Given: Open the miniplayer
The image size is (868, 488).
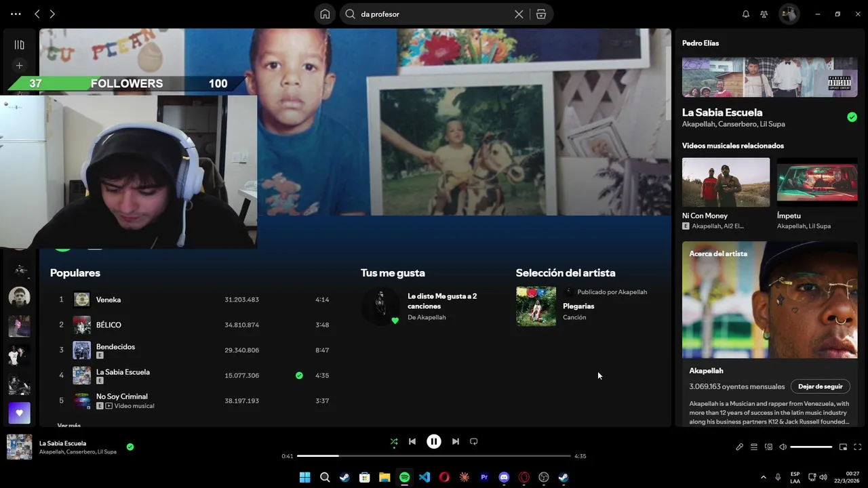Looking at the screenshot, I should tap(843, 447).
